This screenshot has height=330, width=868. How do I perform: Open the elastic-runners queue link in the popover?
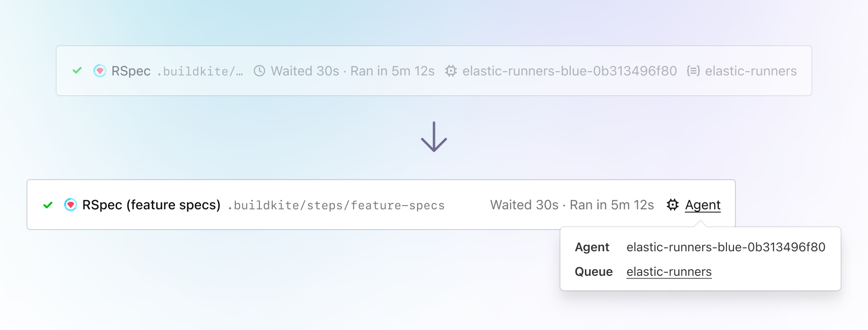click(669, 272)
